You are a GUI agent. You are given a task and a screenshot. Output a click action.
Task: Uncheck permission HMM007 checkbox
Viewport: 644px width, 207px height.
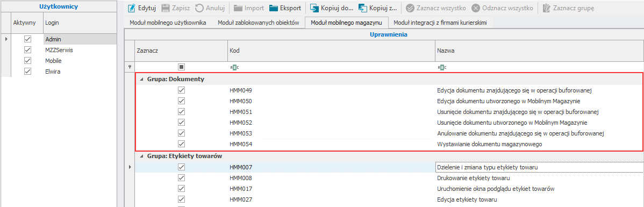tap(181, 167)
